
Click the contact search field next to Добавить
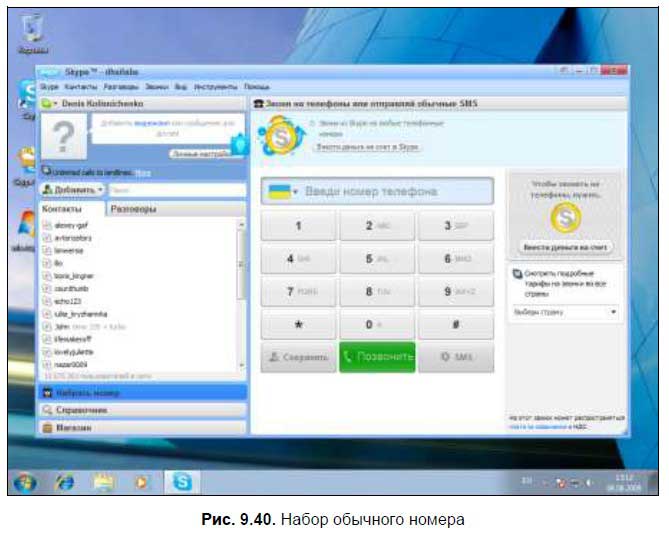[177, 190]
